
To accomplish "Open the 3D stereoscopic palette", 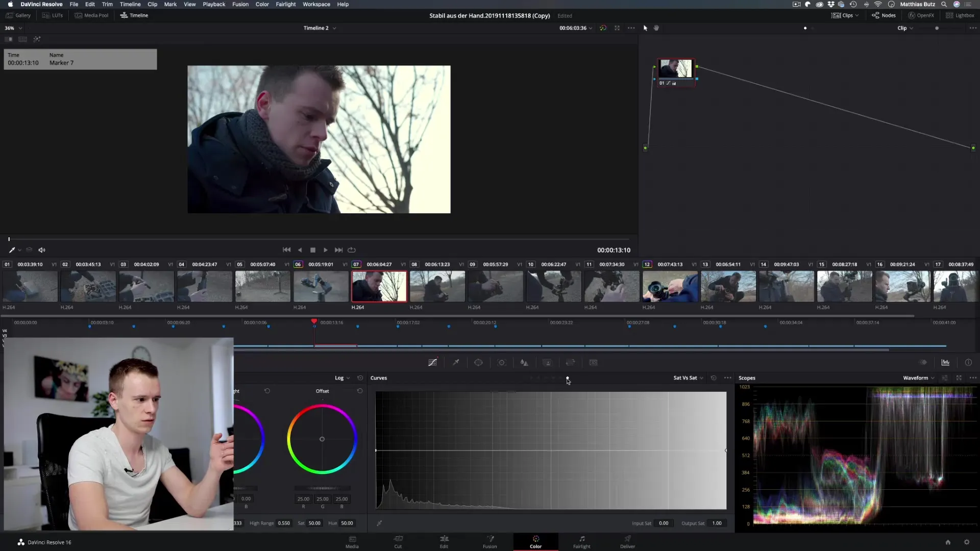I will coord(593,362).
